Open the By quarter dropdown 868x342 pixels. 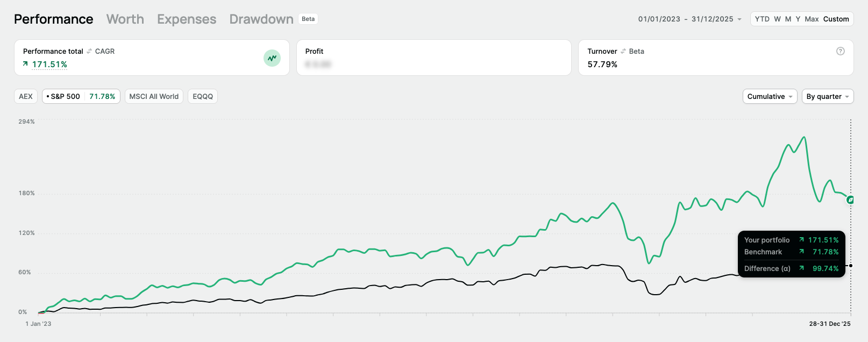(x=827, y=96)
